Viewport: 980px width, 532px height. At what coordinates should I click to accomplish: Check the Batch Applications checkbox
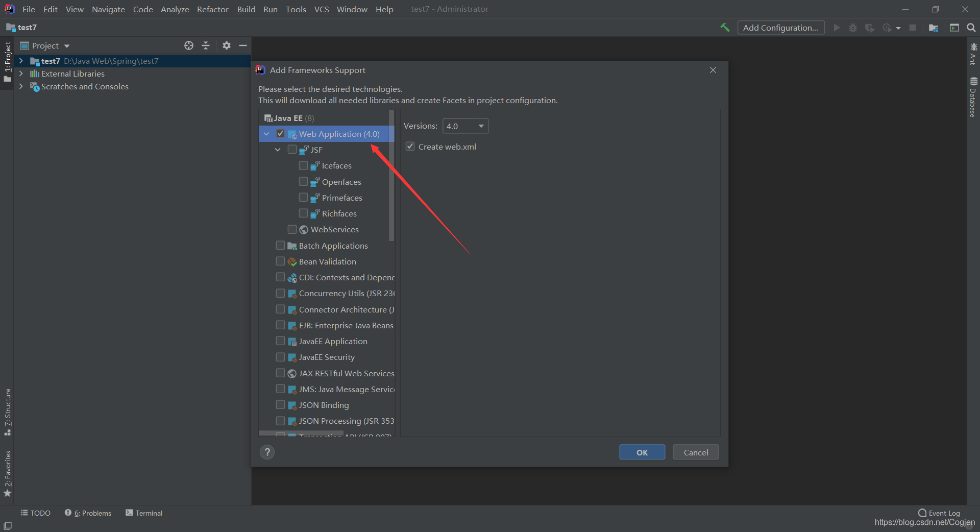click(x=280, y=245)
